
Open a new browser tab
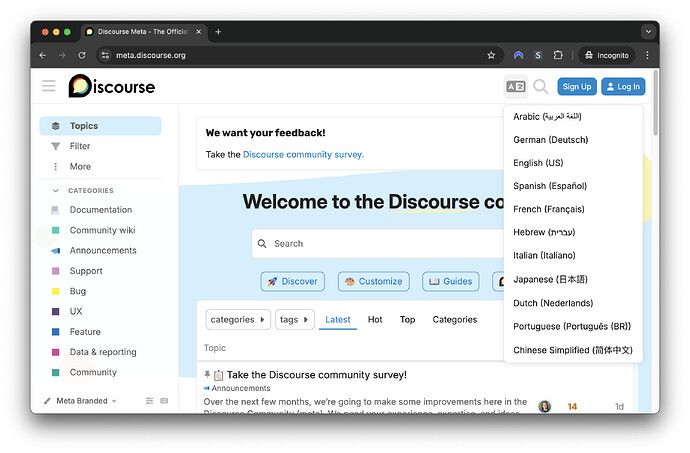[x=218, y=32]
